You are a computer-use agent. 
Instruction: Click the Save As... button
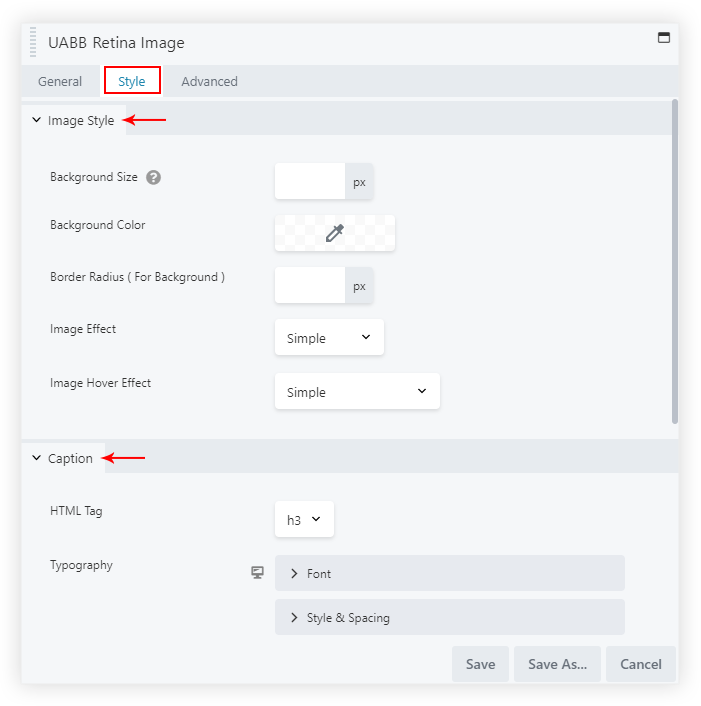point(557,664)
